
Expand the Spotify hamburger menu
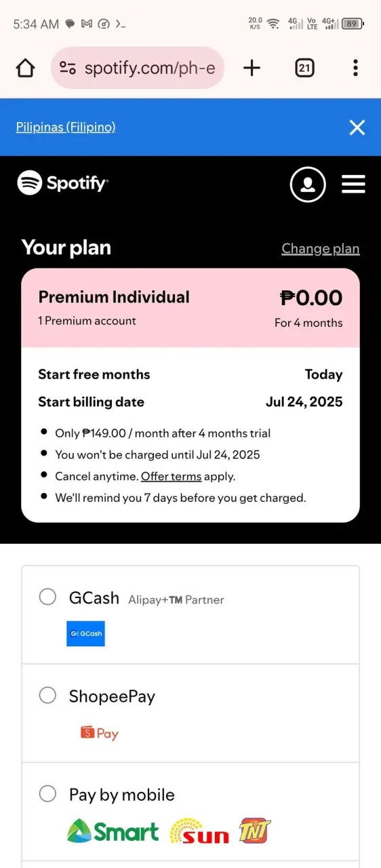click(x=353, y=184)
